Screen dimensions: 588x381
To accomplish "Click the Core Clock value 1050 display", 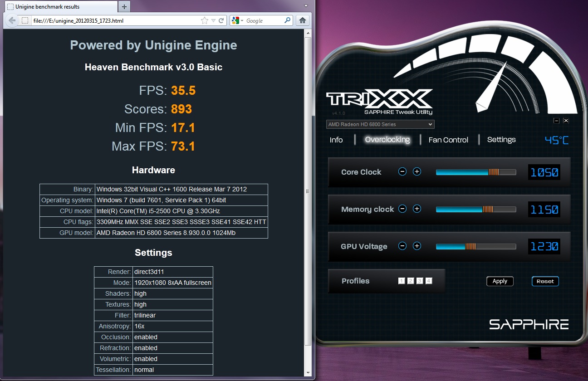I will click(x=544, y=172).
